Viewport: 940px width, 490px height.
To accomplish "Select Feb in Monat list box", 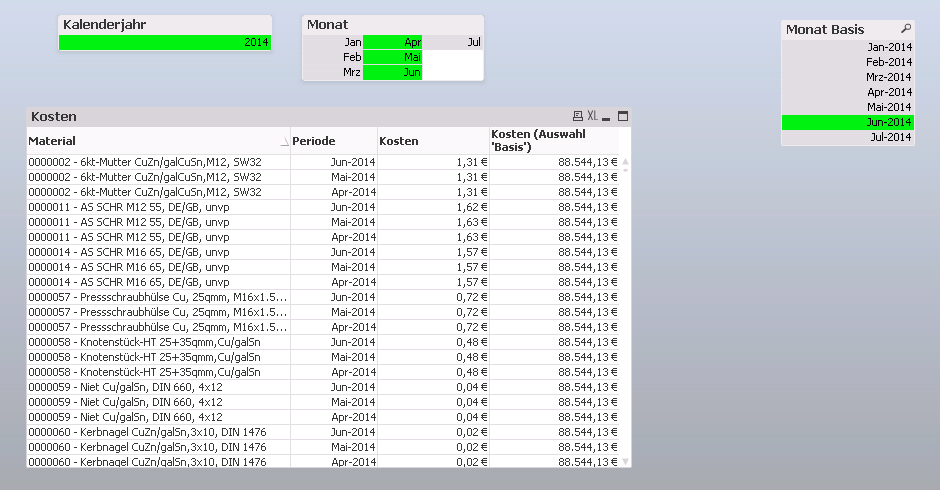I will pyautogui.click(x=333, y=57).
